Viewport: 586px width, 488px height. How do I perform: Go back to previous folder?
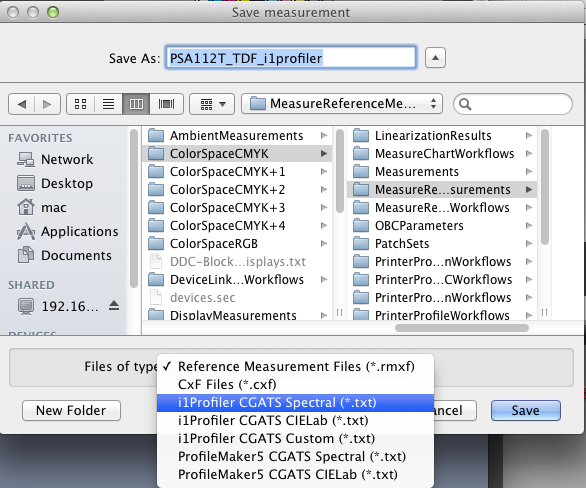coord(22,104)
